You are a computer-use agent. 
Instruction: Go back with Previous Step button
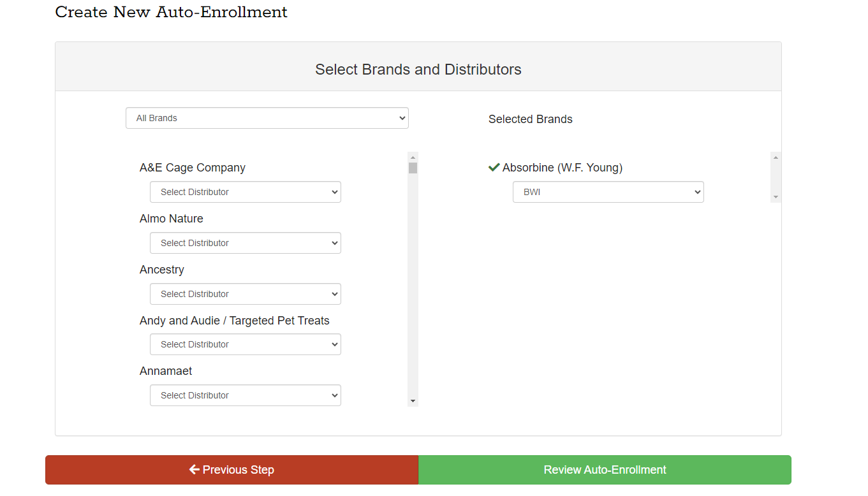[x=232, y=470]
